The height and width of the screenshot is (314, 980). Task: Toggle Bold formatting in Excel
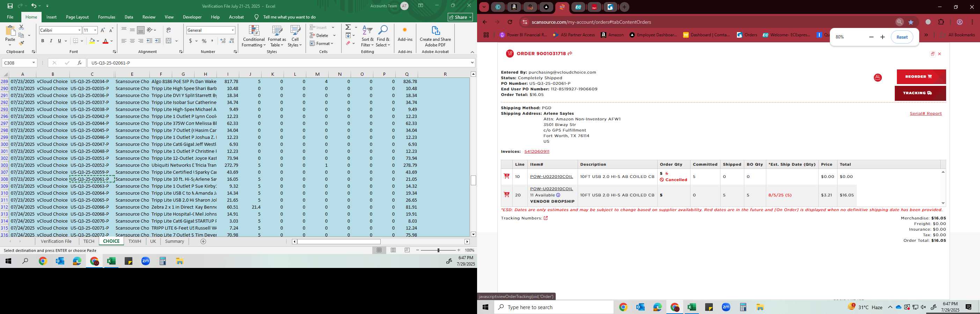coord(43,41)
